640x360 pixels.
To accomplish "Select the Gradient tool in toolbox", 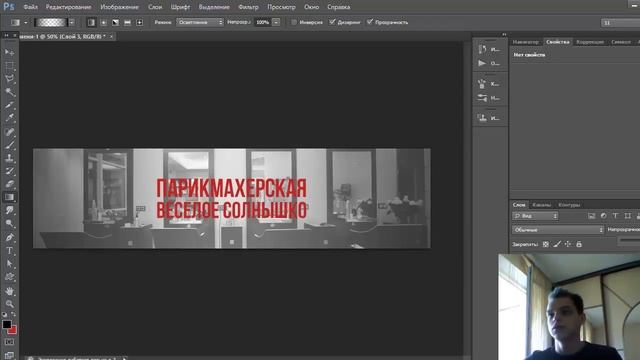I will point(9,197).
